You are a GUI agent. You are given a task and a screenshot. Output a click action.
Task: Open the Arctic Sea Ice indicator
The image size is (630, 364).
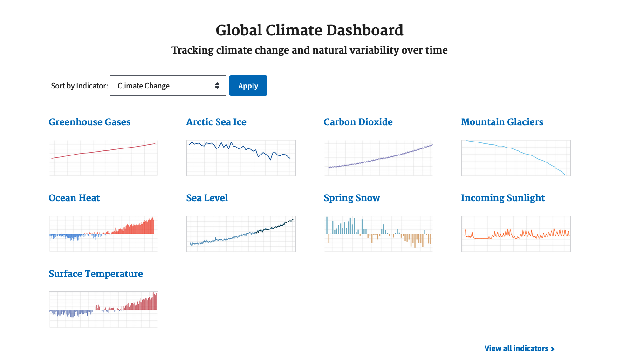click(x=216, y=122)
